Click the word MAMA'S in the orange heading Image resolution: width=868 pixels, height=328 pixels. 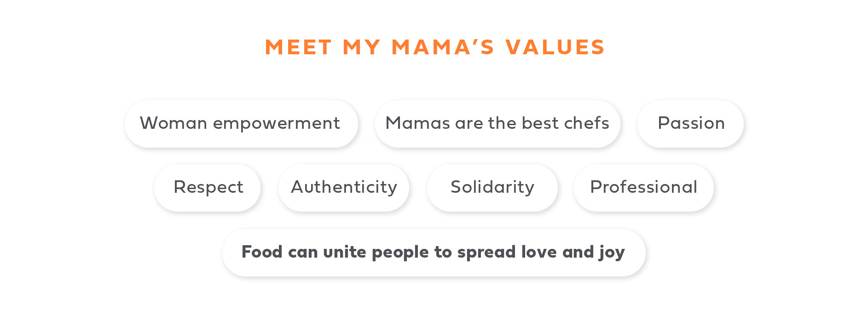tap(443, 47)
